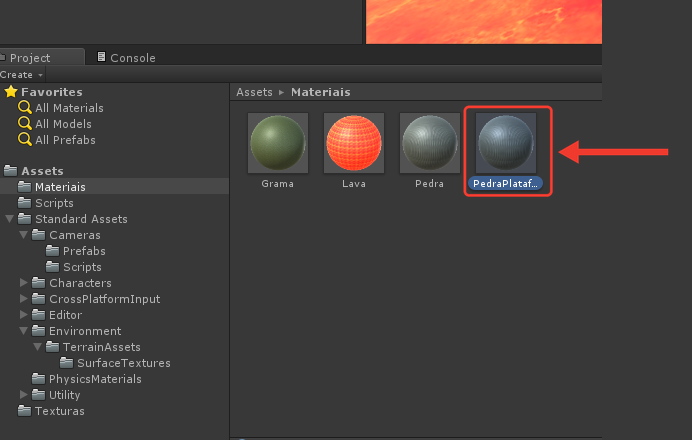This screenshot has width=692, height=440.
Task: Click Assets in the breadcrumb path
Action: click(254, 92)
